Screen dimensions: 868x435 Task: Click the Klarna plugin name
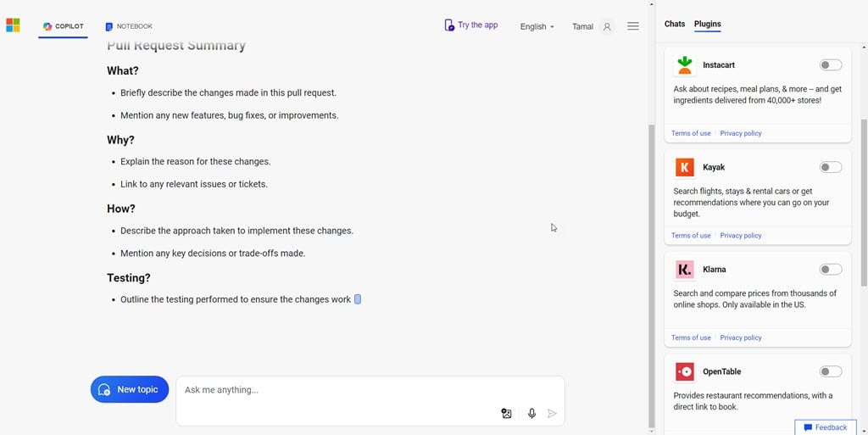pyautogui.click(x=714, y=270)
